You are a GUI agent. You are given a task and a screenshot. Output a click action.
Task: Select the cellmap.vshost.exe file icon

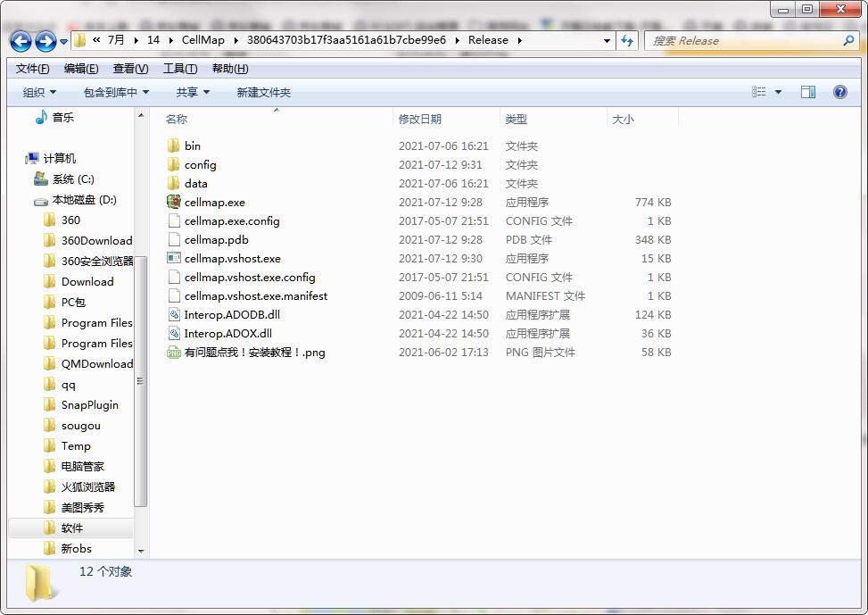174,259
